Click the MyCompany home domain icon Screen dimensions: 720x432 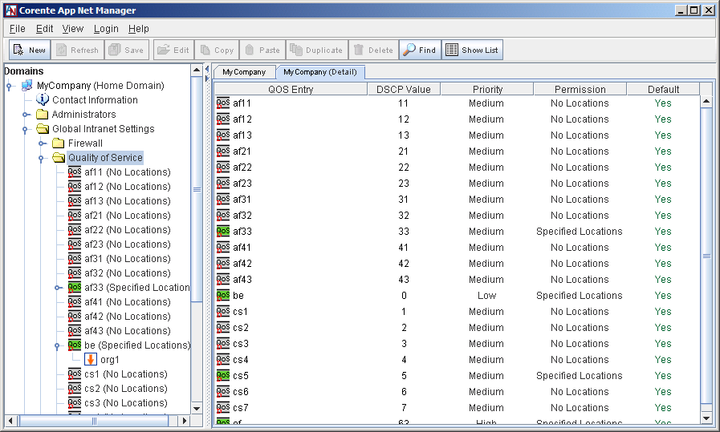tap(27, 85)
